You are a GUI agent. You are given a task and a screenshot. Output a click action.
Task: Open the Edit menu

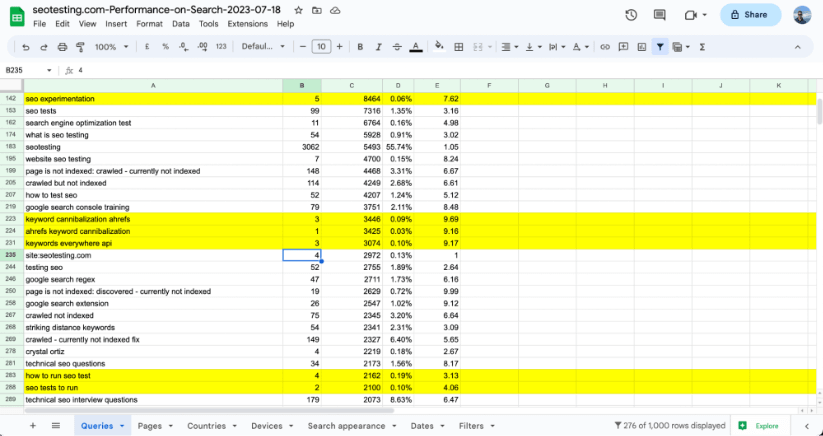coord(62,24)
